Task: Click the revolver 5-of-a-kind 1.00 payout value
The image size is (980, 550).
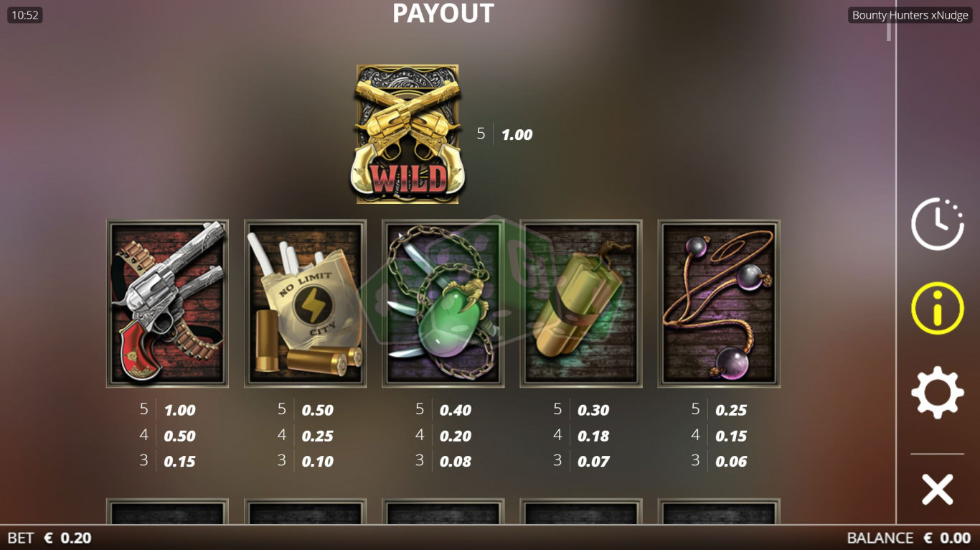Action: click(x=179, y=411)
